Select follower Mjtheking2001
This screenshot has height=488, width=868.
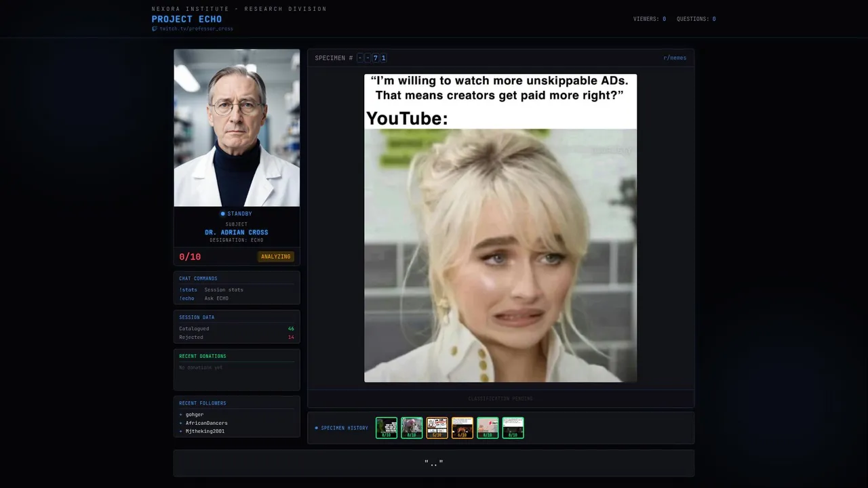205,431
